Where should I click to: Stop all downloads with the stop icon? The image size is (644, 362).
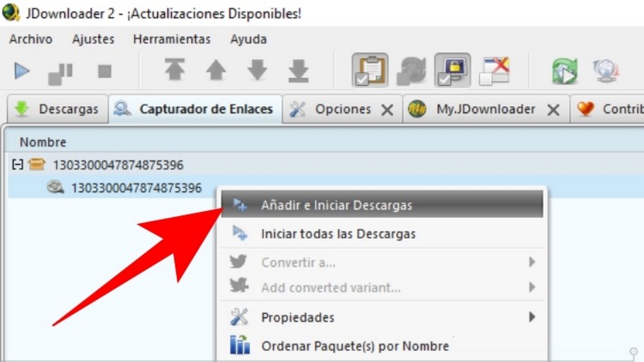pos(105,71)
